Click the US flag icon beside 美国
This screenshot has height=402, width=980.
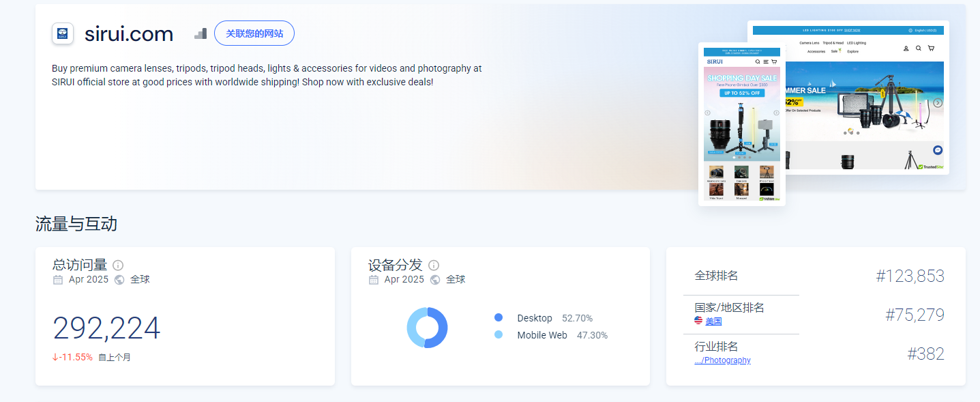tap(698, 321)
